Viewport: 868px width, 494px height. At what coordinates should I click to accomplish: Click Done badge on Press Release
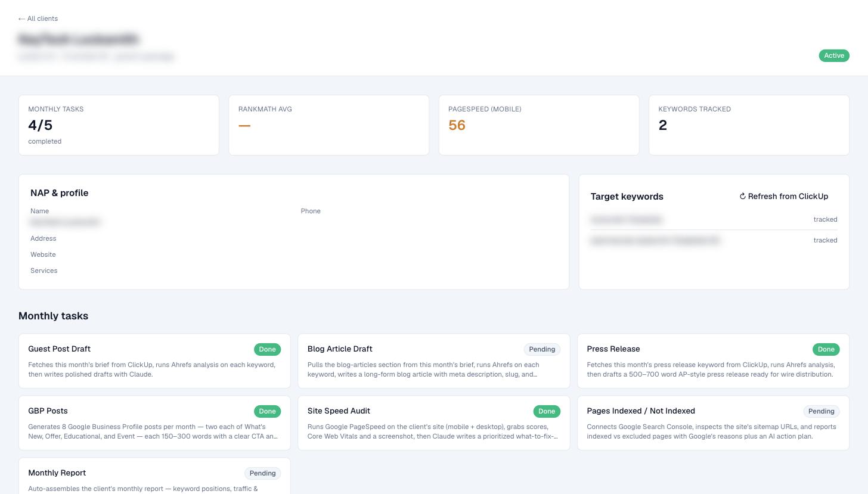point(826,349)
